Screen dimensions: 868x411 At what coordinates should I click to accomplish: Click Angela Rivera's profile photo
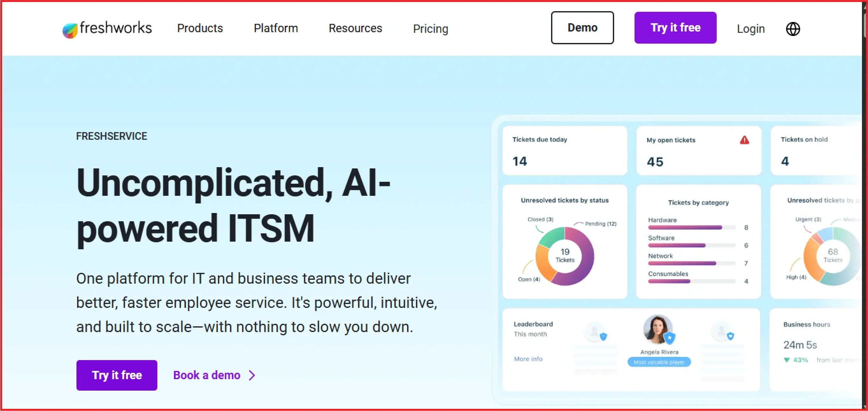(x=658, y=329)
